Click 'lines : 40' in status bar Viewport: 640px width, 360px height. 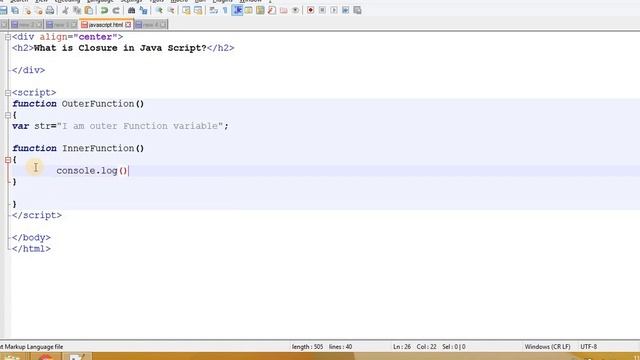[x=340, y=347]
